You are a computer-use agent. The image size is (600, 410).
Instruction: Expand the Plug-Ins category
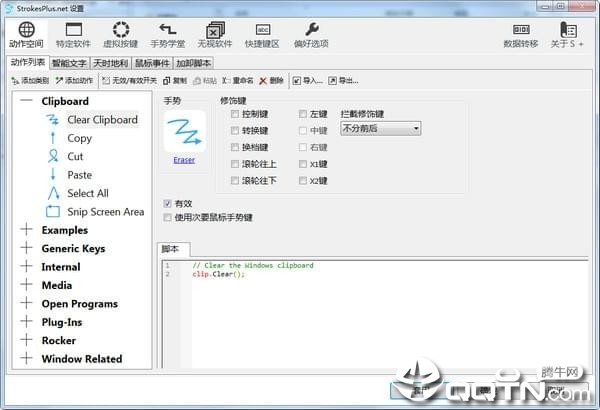coord(26,322)
